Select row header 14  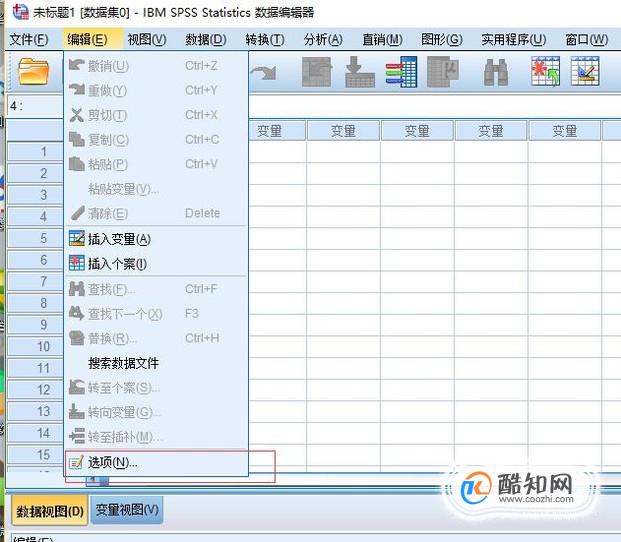(x=35, y=433)
